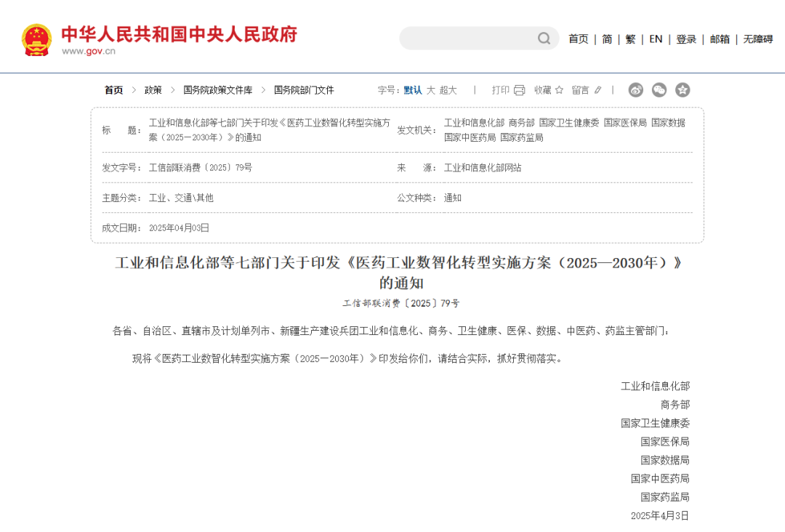The image size is (785, 532).
Task: Go to 政策 in the breadcrumb
Action: click(x=153, y=90)
